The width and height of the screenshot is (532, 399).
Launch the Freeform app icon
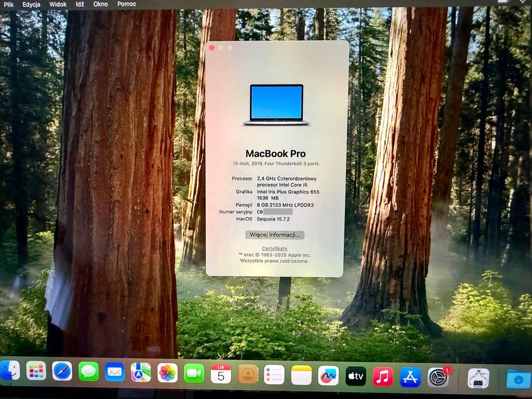click(x=328, y=376)
